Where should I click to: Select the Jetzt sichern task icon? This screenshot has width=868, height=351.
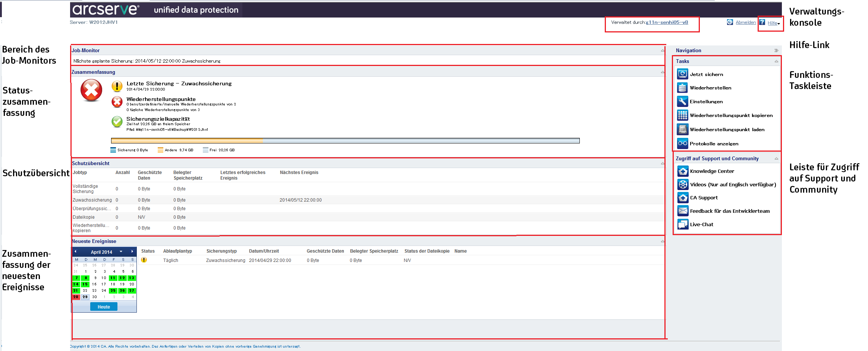682,74
